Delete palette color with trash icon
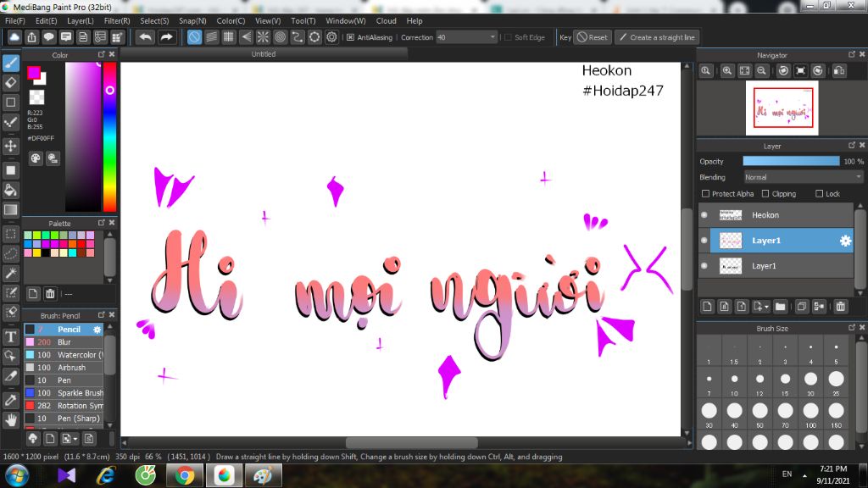Screen dimensions: 868x488 point(50,294)
